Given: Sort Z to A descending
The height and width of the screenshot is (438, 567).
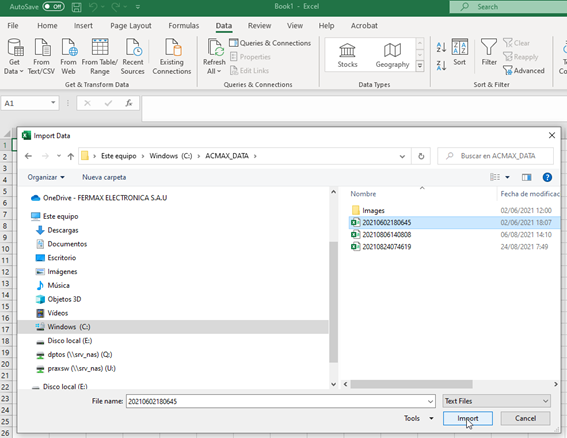Looking at the screenshot, I should pos(441,65).
